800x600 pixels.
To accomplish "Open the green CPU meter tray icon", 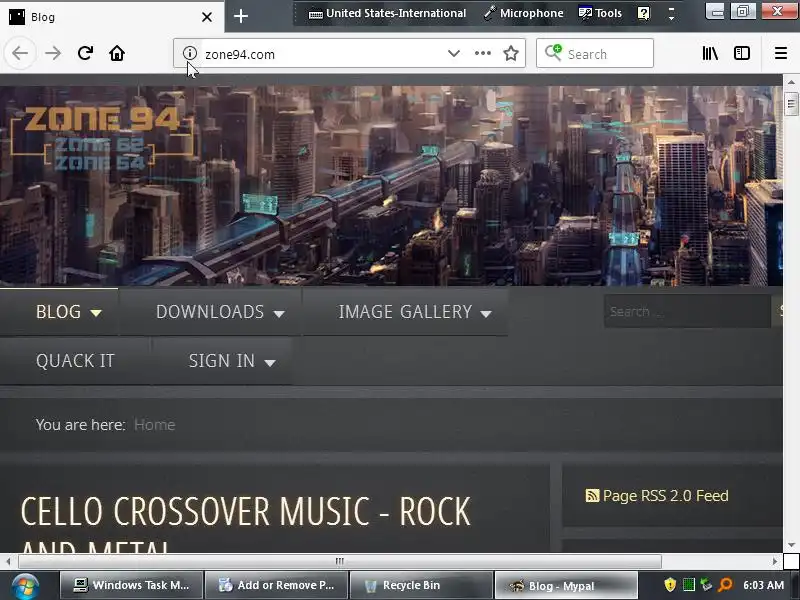I will click(688, 585).
